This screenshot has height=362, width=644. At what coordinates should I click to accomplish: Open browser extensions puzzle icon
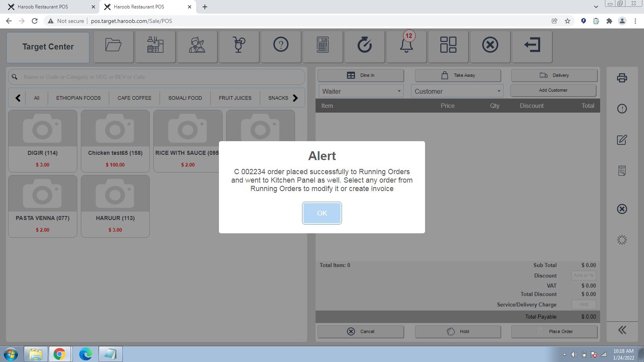coord(609,21)
